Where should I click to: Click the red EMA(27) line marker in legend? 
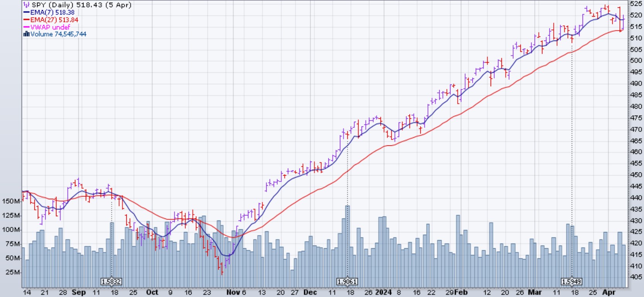(x=26, y=20)
